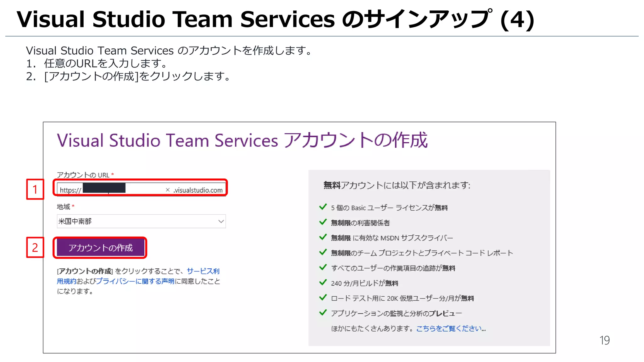Click the アカウントの作成 button

coord(101,248)
